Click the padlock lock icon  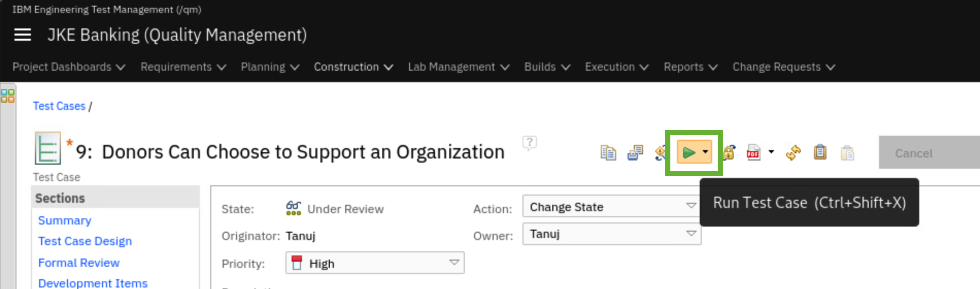[x=729, y=153]
